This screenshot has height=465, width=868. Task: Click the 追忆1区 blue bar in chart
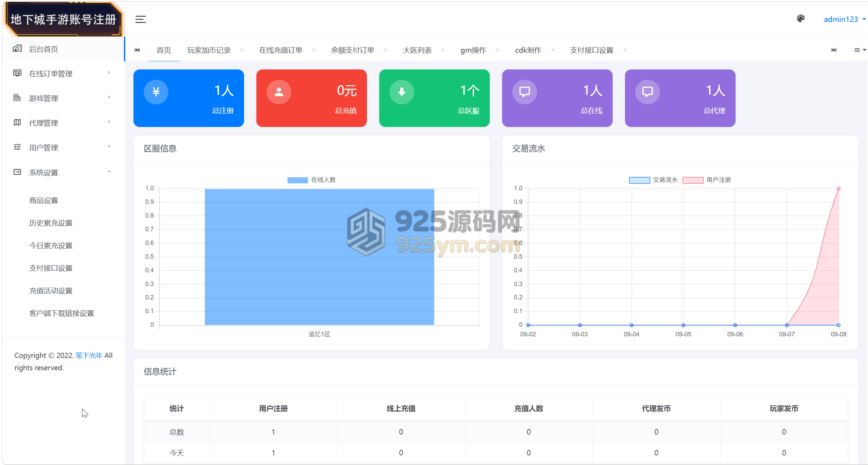[319, 257]
